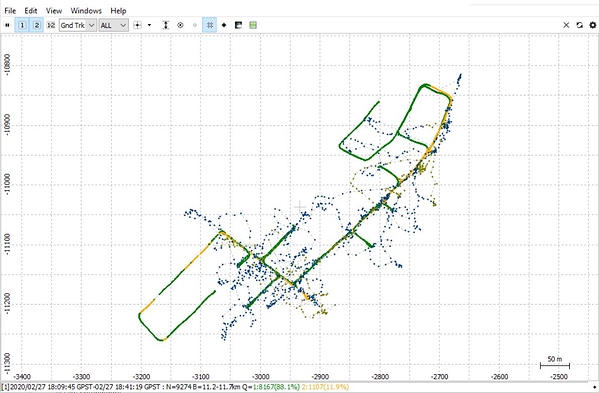Open the options gear icon
Image resolution: width=599 pixels, height=393 pixels.
click(593, 25)
